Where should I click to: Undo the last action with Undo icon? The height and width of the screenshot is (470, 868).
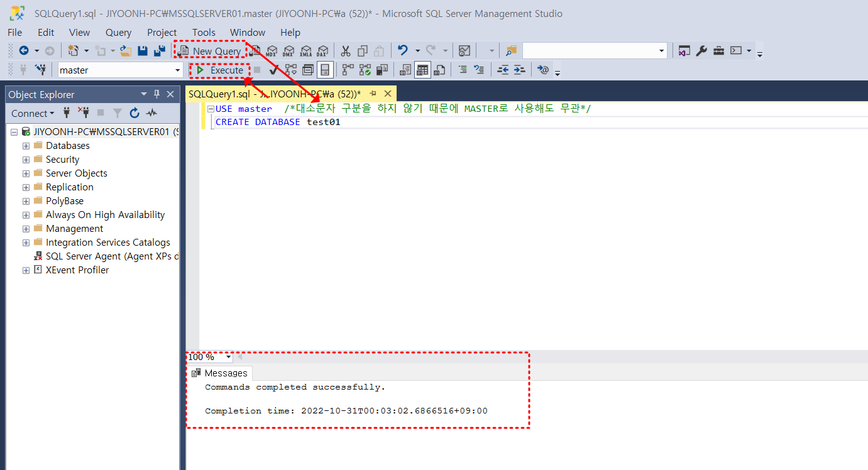403,51
